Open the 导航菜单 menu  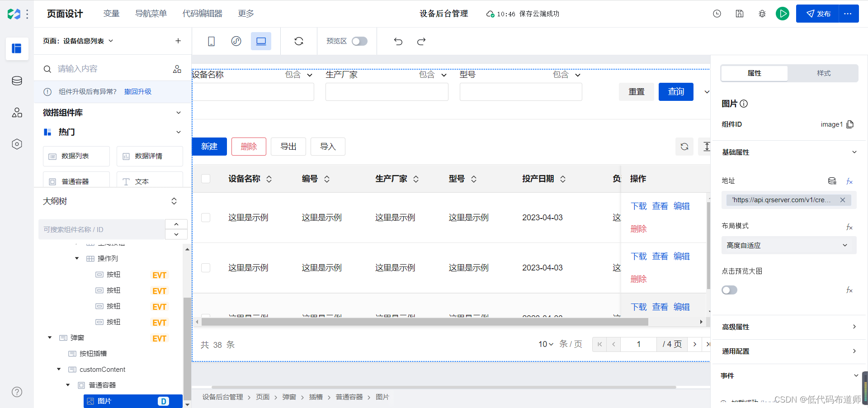point(151,14)
